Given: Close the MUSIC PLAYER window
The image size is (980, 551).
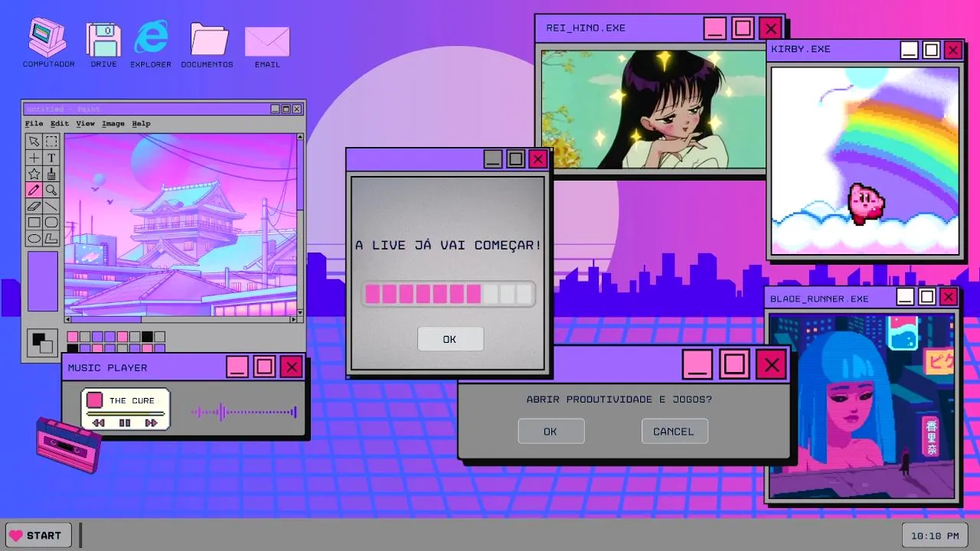Looking at the screenshot, I should coord(291,367).
